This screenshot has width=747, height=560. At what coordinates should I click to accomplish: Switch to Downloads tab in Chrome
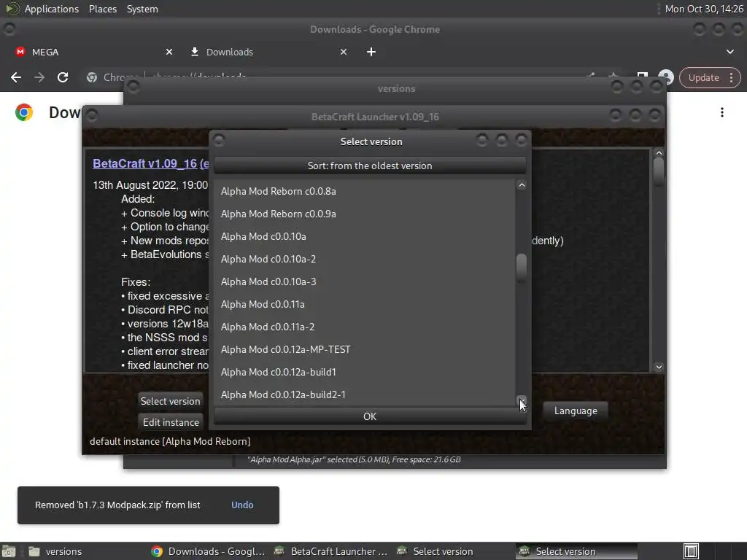tap(267, 52)
